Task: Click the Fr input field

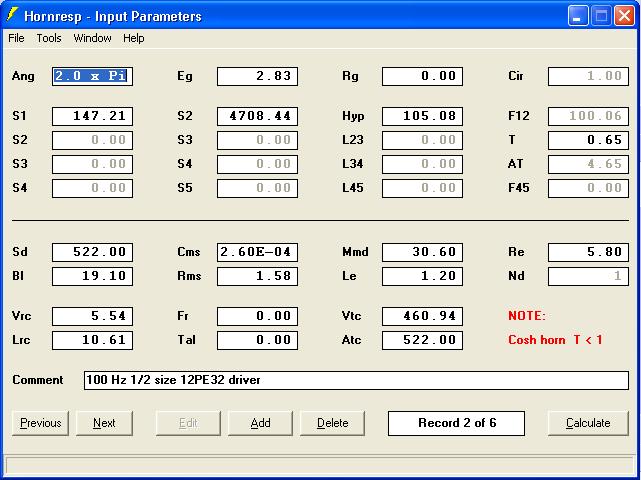Action: [x=258, y=316]
